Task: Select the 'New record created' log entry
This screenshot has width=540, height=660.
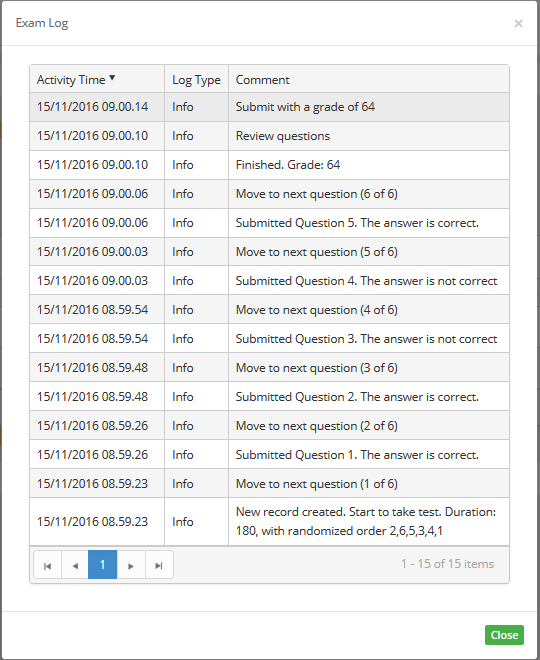Action: (269, 522)
